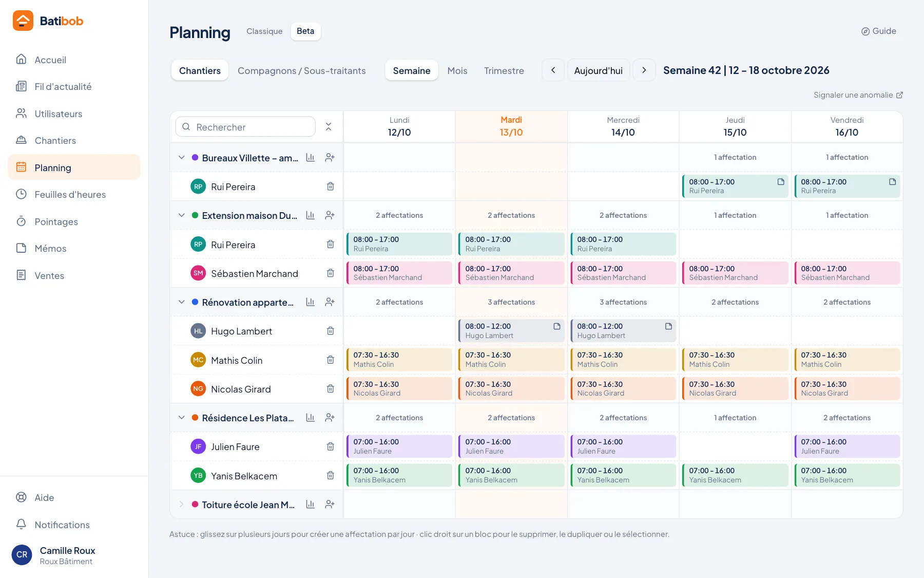Screen dimensions: 924x578
Task: Expand the Toiture école Jean M group
Action: point(181,505)
